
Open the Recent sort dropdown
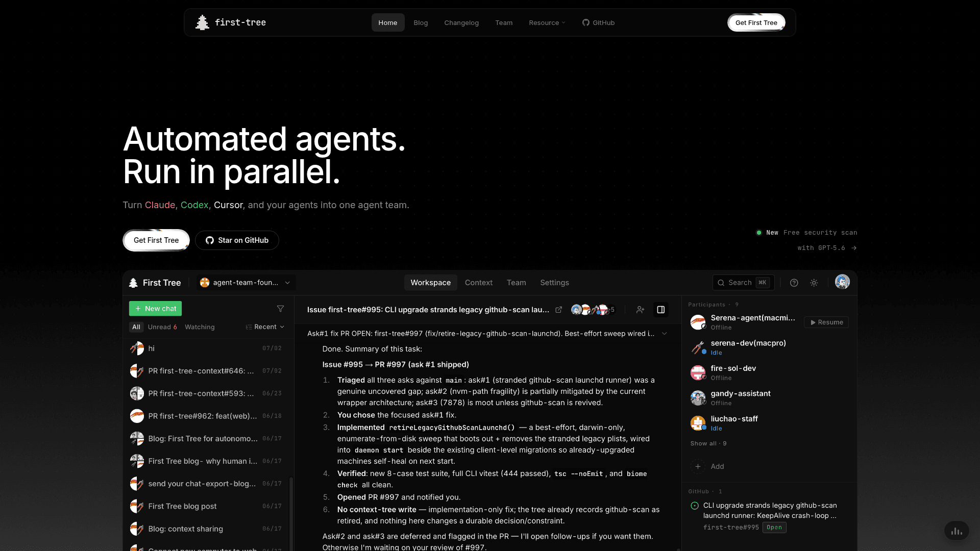point(265,327)
